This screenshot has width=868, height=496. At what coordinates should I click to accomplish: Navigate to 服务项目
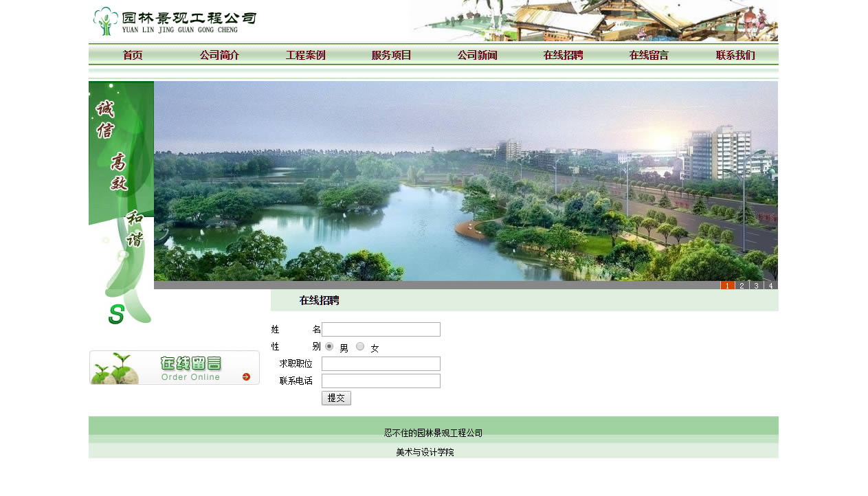tap(391, 56)
